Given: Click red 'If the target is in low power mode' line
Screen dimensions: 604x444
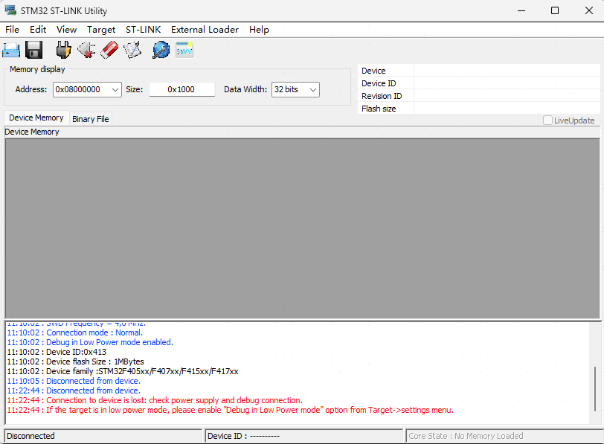Looking at the screenshot, I should pos(230,410).
